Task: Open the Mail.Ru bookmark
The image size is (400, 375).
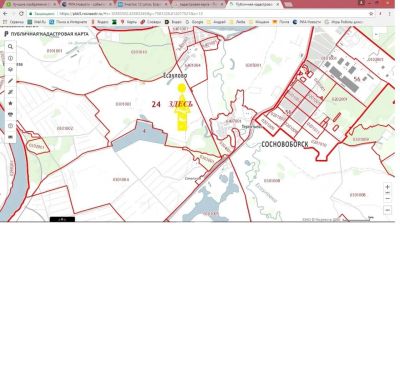Action: (37, 22)
